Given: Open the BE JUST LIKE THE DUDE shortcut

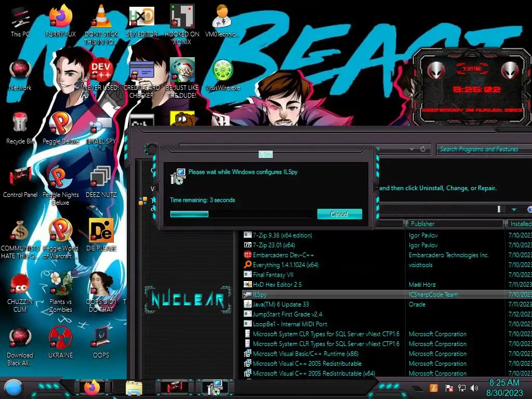Looking at the screenshot, I should pyautogui.click(x=182, y=78).
